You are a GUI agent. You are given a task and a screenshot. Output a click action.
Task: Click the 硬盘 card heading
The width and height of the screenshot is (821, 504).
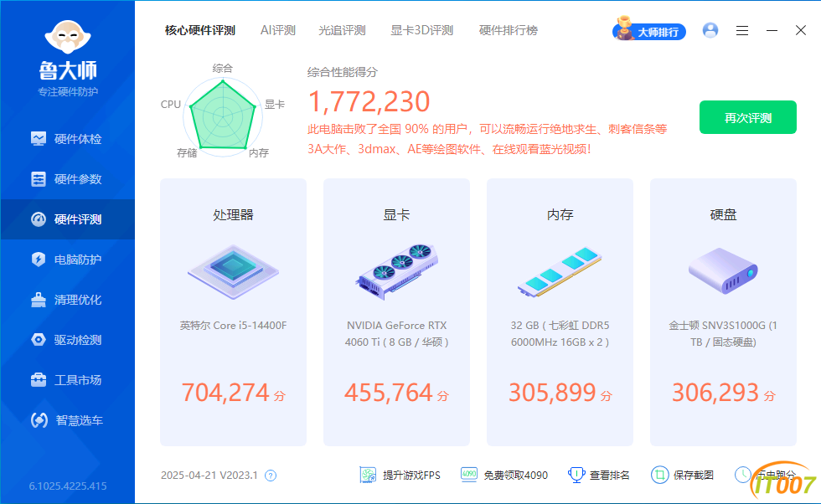pyautogui.click(x=723, y=215)
